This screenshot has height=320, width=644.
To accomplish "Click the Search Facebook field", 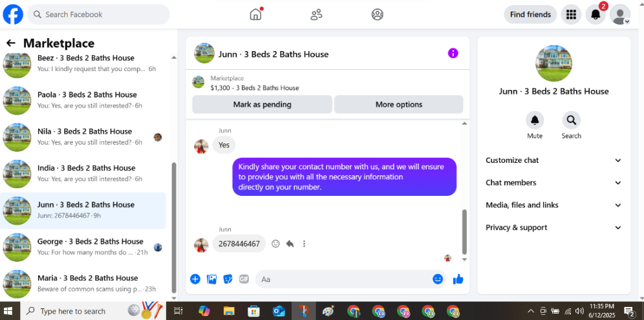I will click(x=98, y=14).
